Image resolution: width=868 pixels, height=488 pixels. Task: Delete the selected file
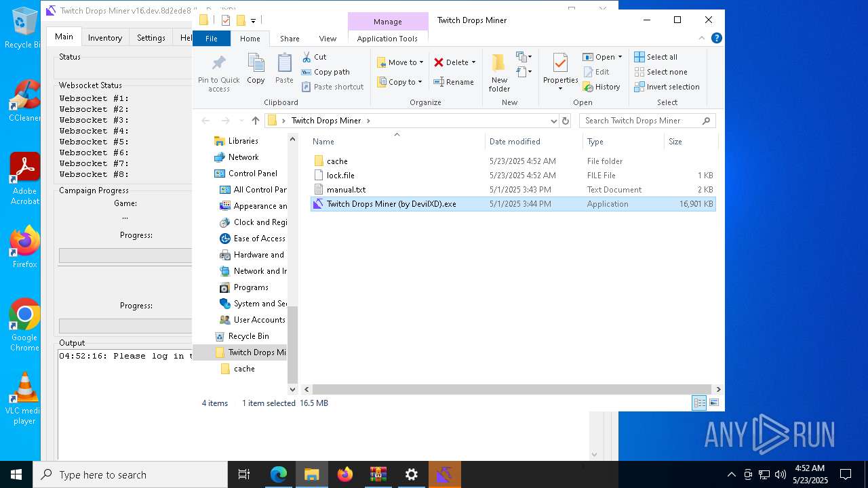click(451, 62)
